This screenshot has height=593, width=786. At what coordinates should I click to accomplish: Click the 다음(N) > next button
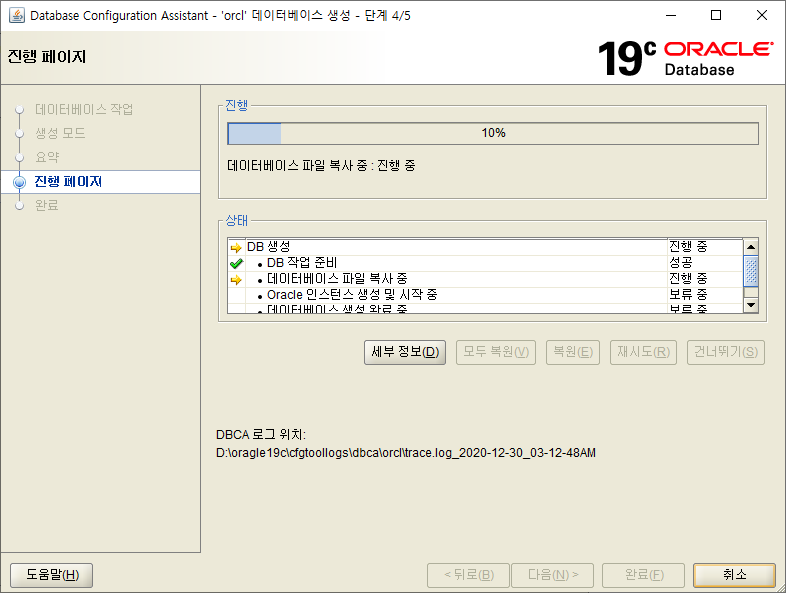[x=552, y=575]
